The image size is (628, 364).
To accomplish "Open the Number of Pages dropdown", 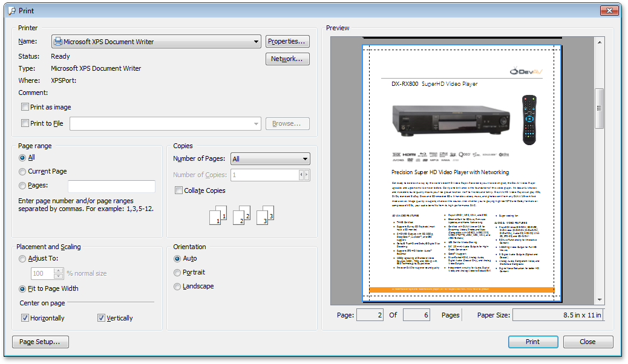I will coord(305,158).
